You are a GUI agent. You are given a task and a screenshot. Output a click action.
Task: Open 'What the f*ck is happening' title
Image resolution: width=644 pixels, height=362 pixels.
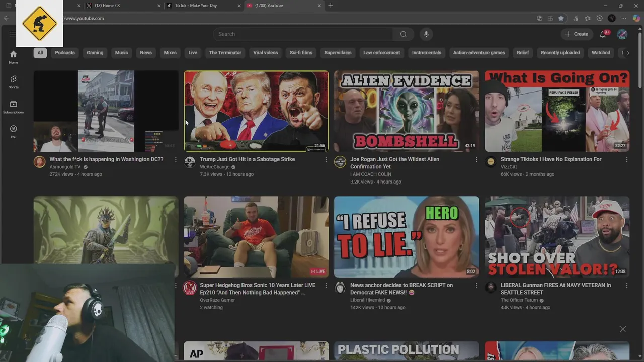[x=106, y=159]
